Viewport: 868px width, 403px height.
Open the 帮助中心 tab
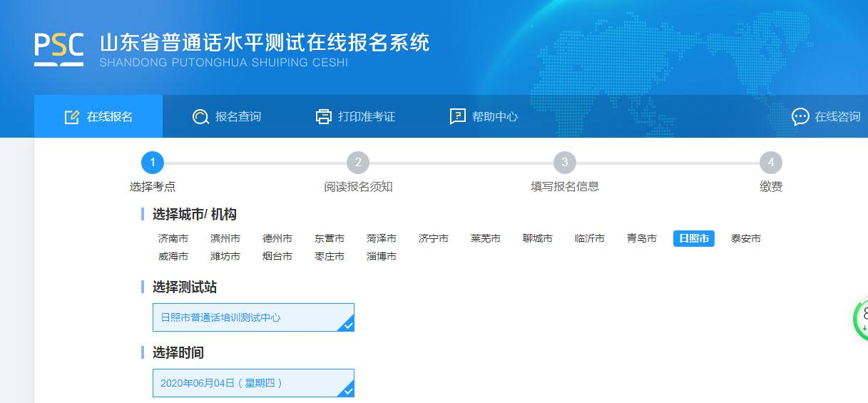(x=484, y=116)
